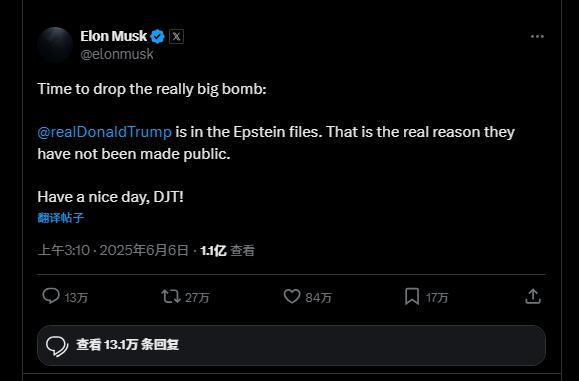579x381 pixels.
Task: Click the 27万 repost count
Action: 197,298
